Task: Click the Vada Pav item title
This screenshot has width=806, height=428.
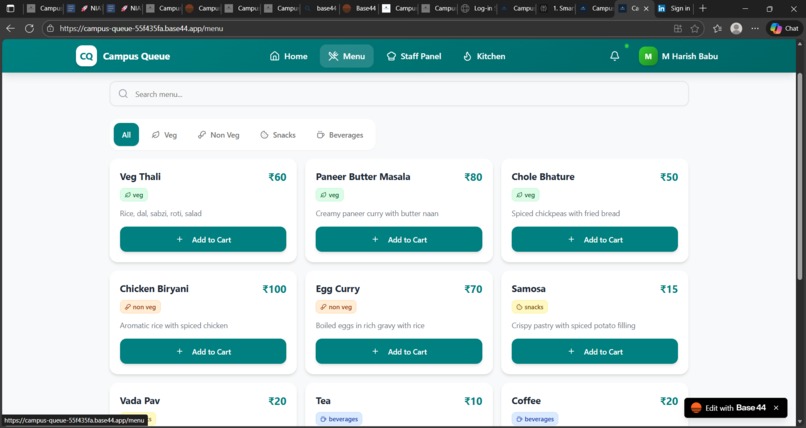Action: 140,401
